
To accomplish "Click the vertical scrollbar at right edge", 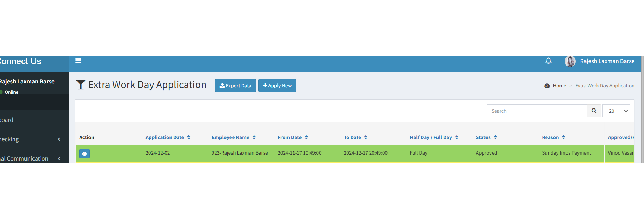I will coord(643,109).
